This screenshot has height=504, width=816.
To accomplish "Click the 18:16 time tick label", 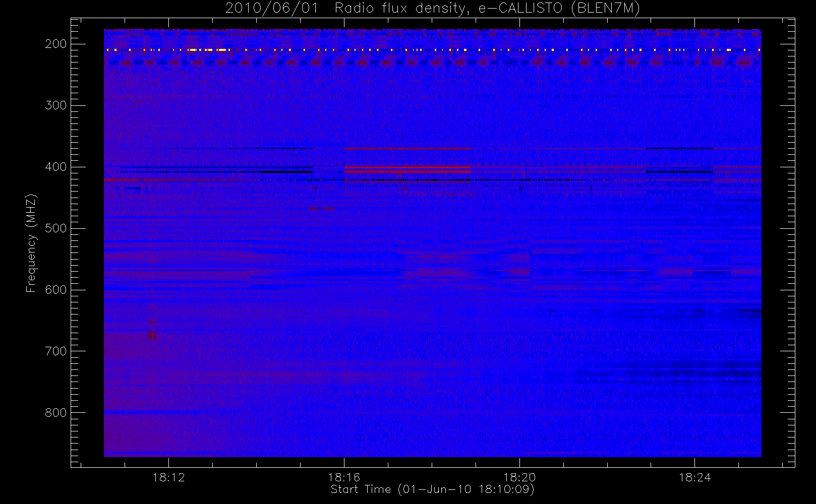I will coord(344,477).
